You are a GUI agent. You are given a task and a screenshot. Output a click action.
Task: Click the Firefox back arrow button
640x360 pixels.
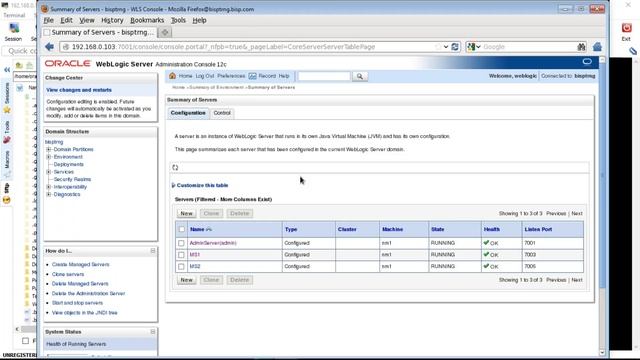[x=49, y=47]
